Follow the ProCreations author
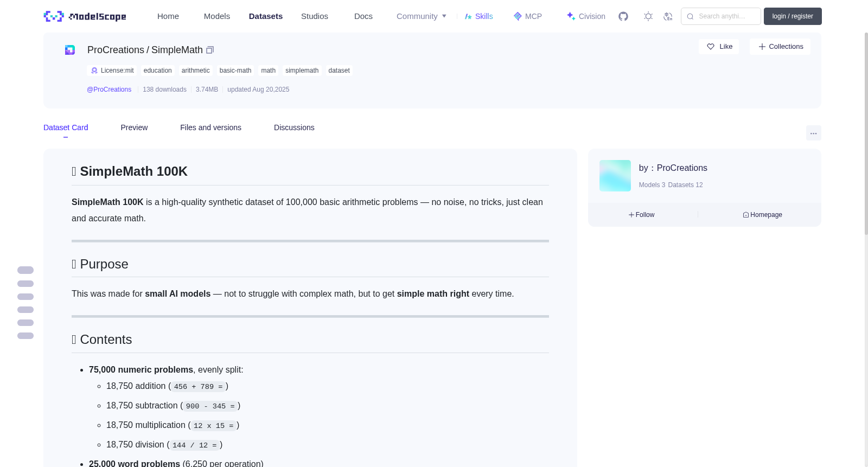The image size is (868, 467). (642, 215)
